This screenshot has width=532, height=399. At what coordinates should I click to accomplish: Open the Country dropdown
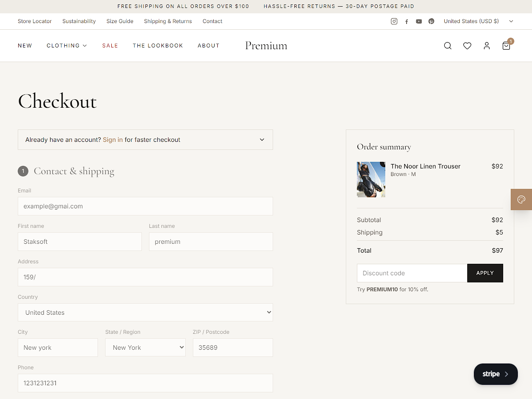pyautogui.click(x=145, y=313)
